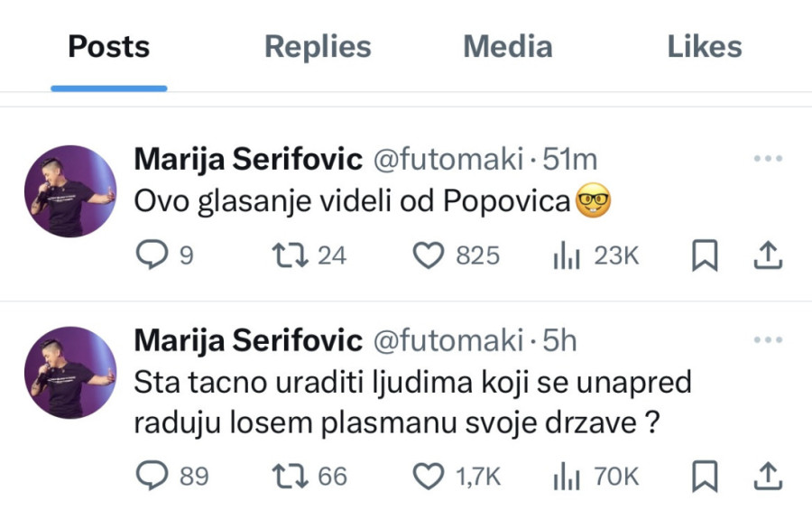Reply to the post with 89 replies
Screen dimensions: 812x510
152,476
